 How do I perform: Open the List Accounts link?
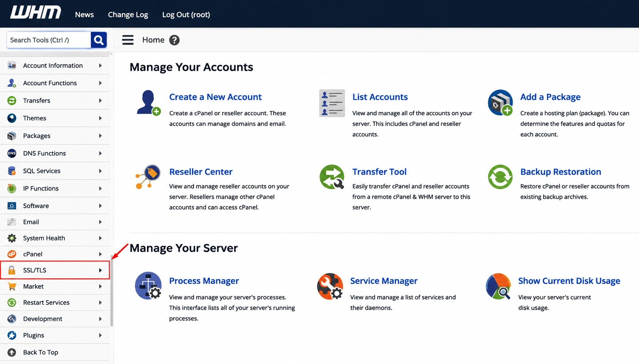point(380,97)
